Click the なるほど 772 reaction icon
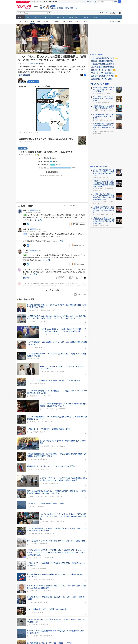Viewport: 138px width, 644px height. click(67, 278)
